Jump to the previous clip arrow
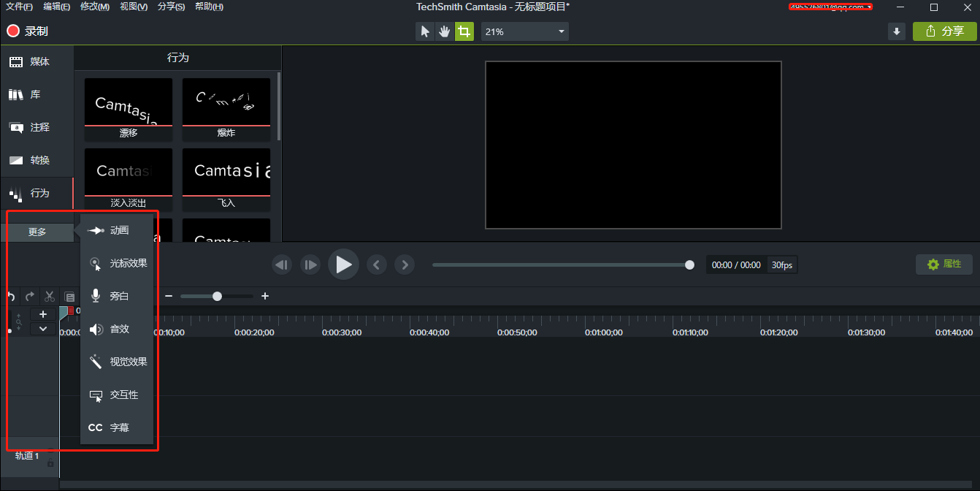980x491 pixels. click(376, 264)
